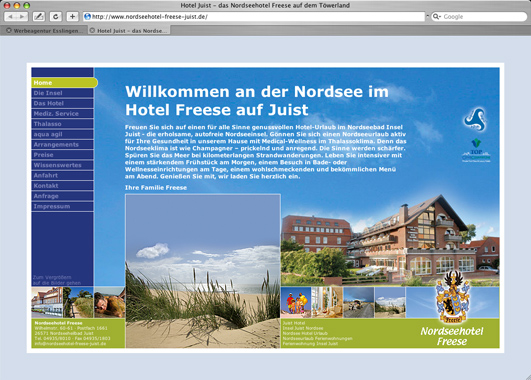This screenshot has height=380, width=531.
Task: Open the hotel facade thumbnail bottom left
Action: (x=47, y=302)
